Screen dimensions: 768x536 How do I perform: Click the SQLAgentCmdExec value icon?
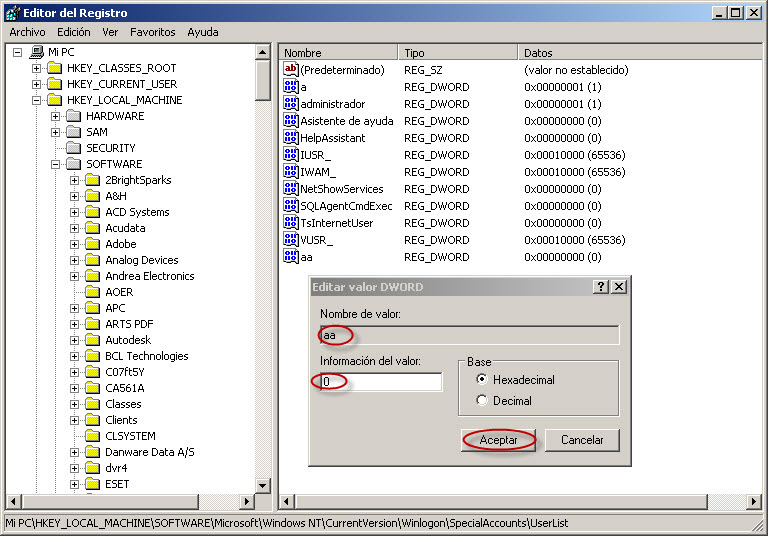pos(290,205)
